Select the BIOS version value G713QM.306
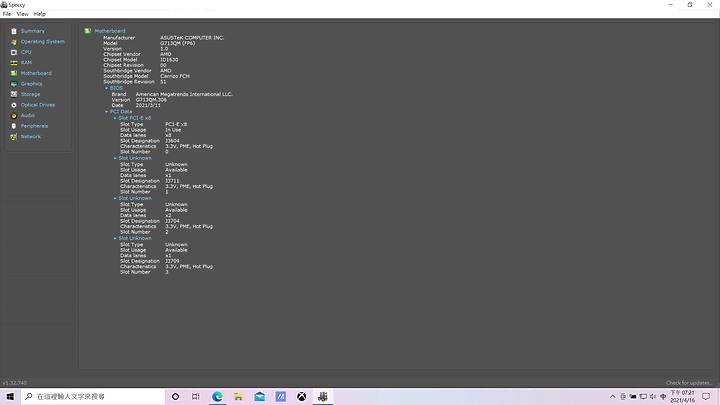The width and height of the screenshot is (720, 405). pyautogui.click(x=151, y=100)
